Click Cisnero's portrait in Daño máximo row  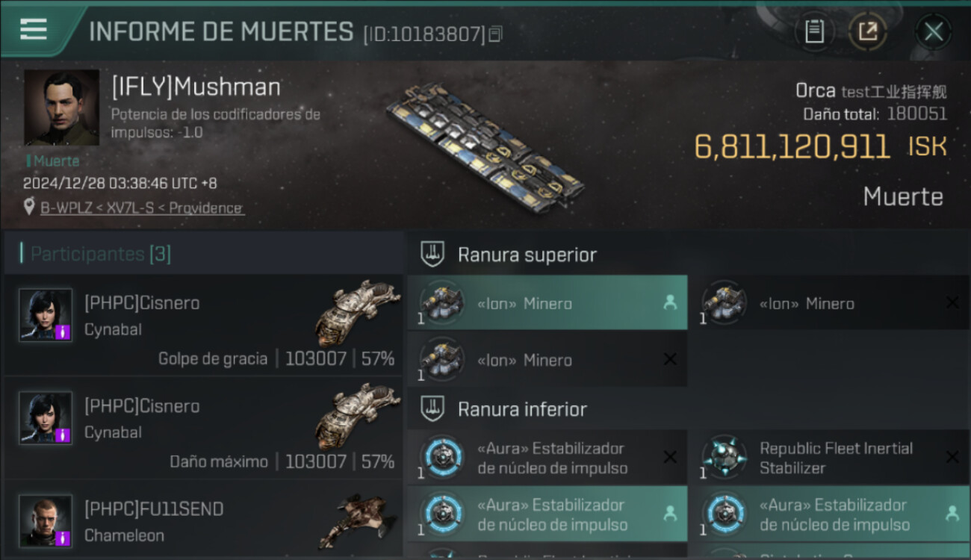coord(46,417)
